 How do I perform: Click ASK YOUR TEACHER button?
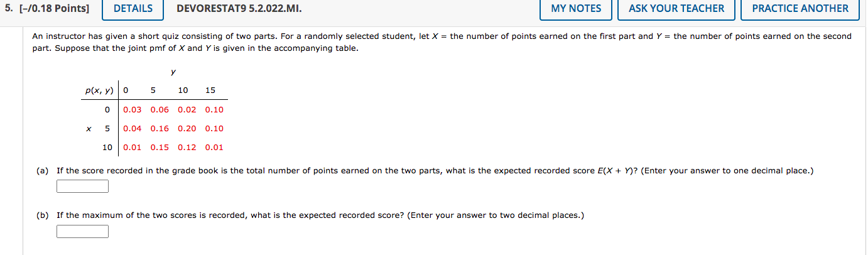pyautogui.click(x=676, y=9)
